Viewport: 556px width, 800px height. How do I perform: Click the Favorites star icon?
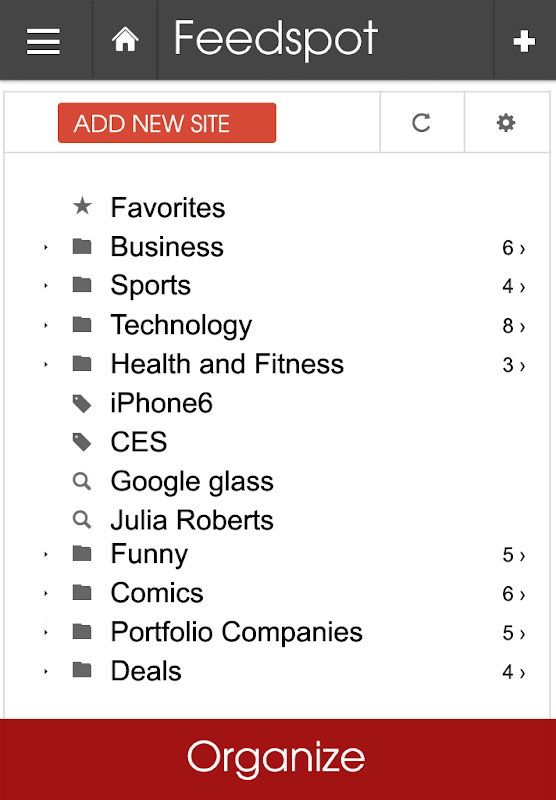tap(82, 206)
